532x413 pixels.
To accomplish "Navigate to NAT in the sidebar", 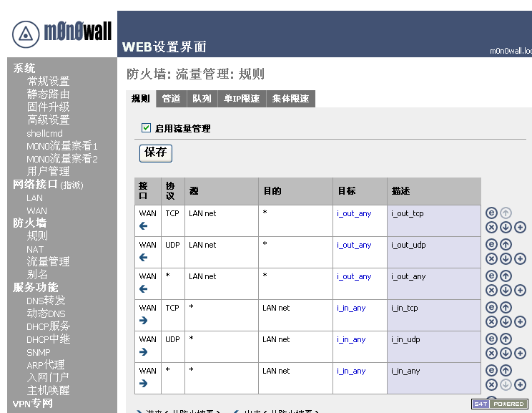I will tap(35, 249).
